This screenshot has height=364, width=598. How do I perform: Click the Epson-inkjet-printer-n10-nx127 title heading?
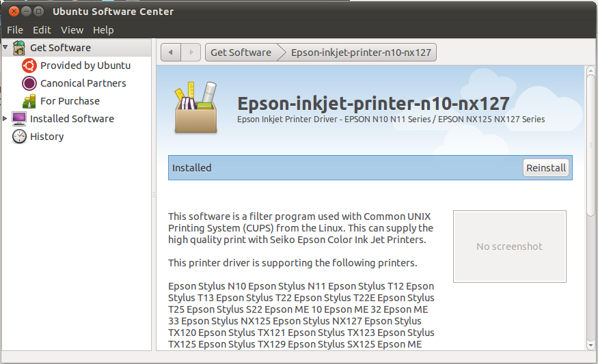tap(373, 103)
